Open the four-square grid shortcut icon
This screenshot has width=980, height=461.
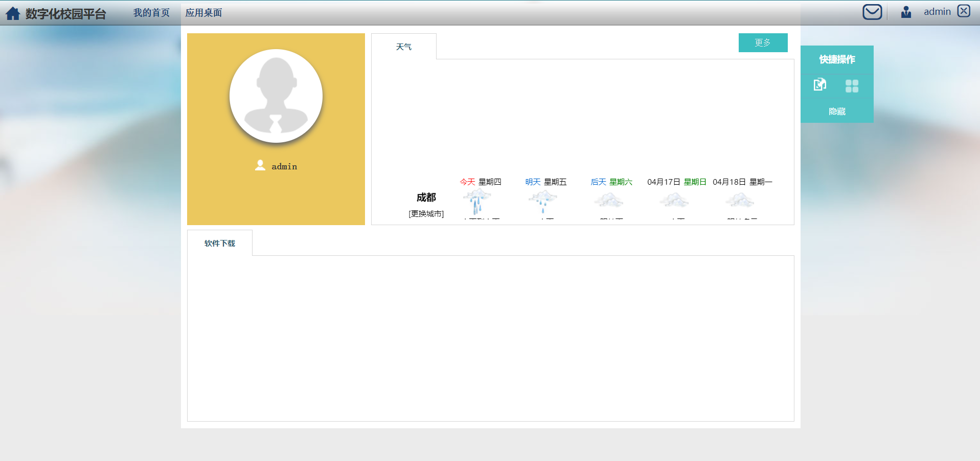[x=852, y=86]
